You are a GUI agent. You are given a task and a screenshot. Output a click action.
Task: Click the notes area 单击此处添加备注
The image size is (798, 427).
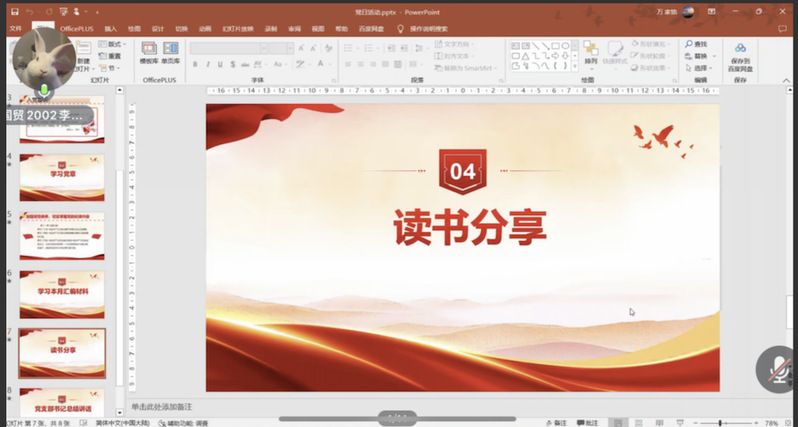click(x=162, y=407)
